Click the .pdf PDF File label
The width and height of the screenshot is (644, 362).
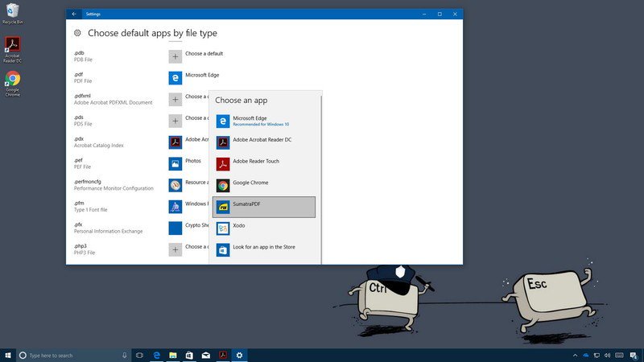pos(83,77)
